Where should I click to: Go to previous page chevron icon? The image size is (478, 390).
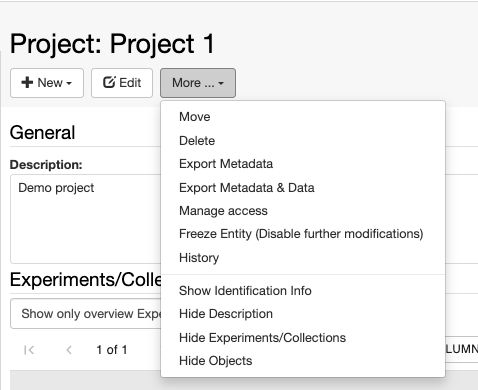pyautogui.click(x=69, y=350)
